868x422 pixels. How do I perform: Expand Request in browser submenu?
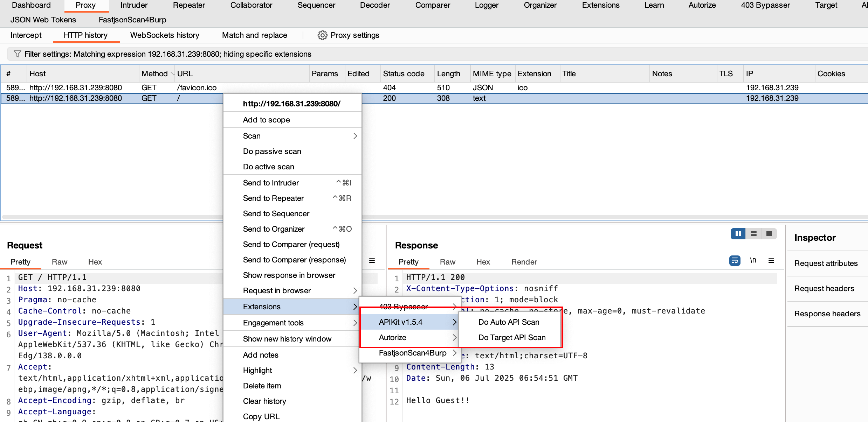[x=355, y=290]
